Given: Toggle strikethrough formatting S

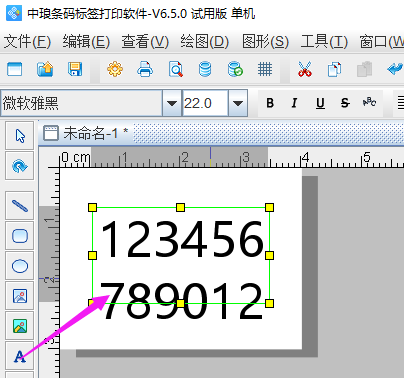Looking at the screenshot, I should [345, 103].
